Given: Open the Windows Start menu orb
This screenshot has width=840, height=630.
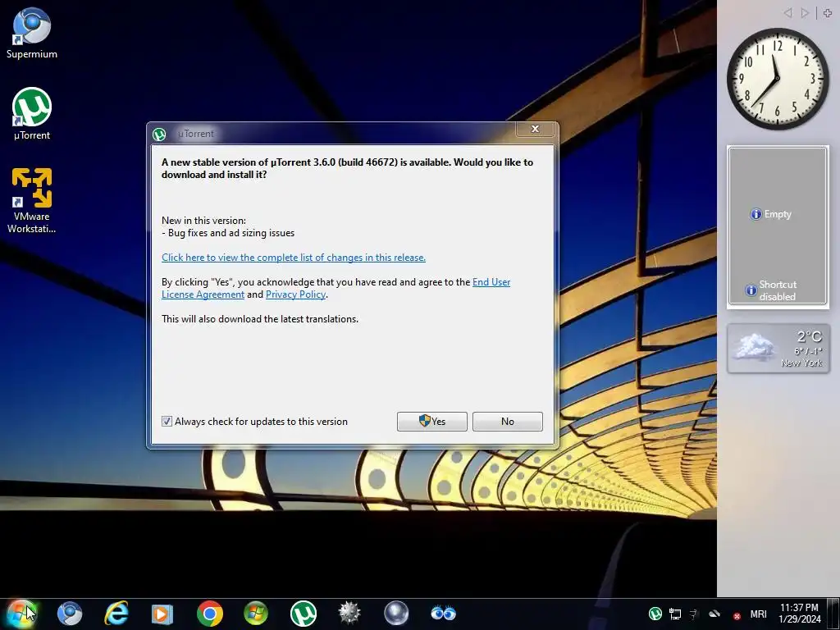Looking at the screenshot, I should [x=21, y=614].
